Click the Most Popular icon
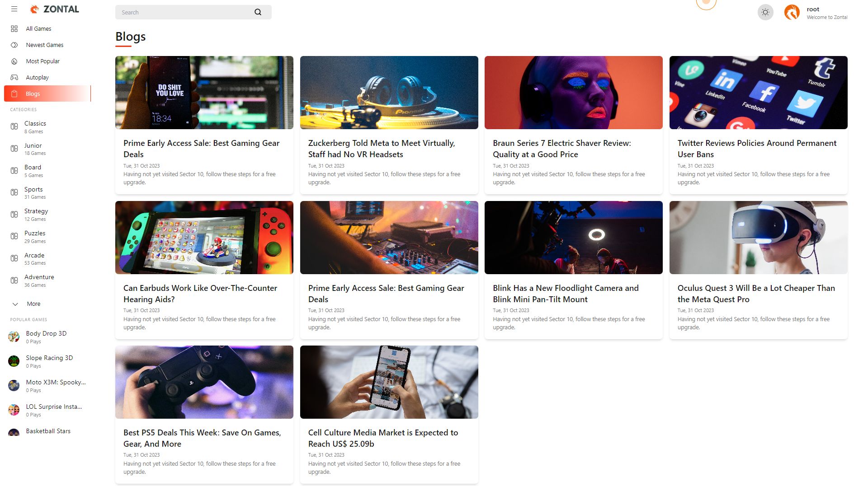The height and width of the screenshot is (486, 868). (14, 61)
